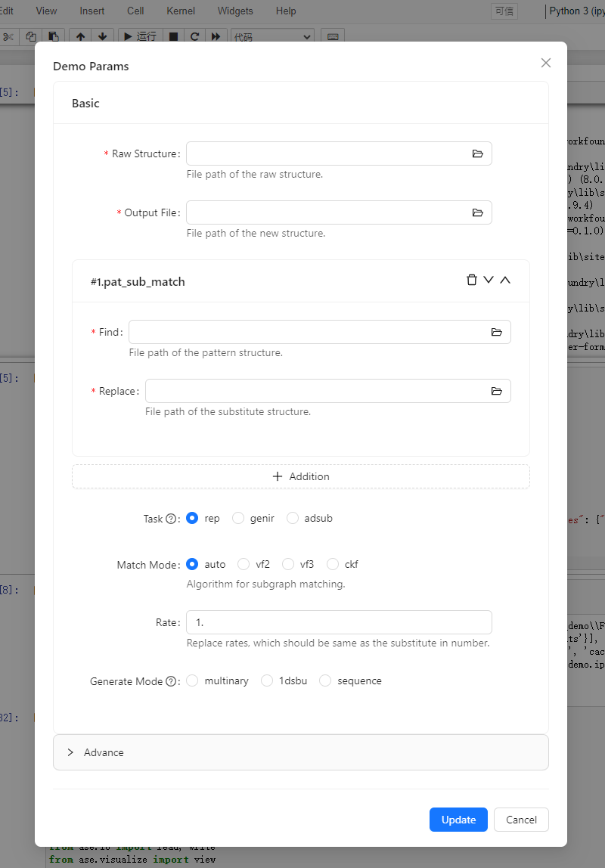Select sequence generate mode

[325, 680]
